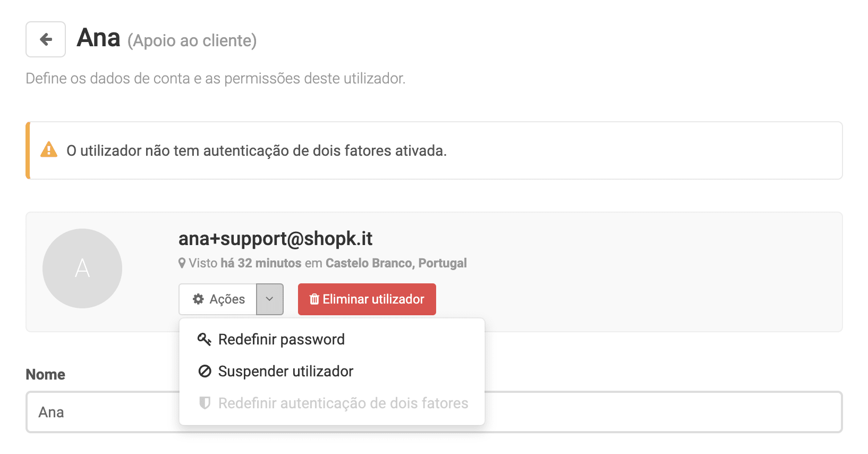Click the greyed-out shield icon

pyautogui.click(x=205, y=403)
